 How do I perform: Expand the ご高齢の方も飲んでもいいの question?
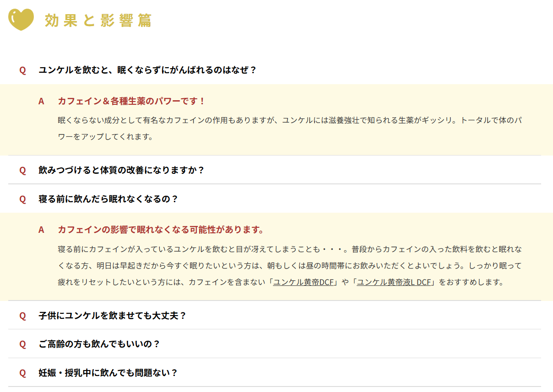[99, 344]
